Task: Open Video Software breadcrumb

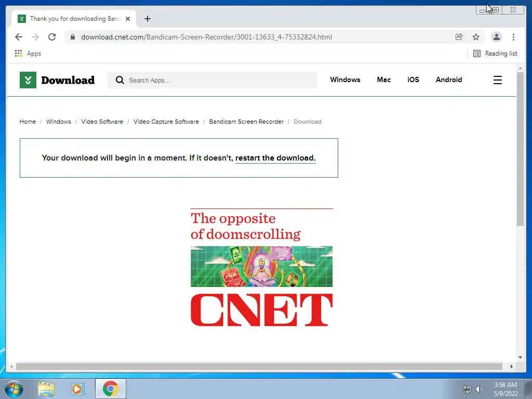Action: (102, 122)
